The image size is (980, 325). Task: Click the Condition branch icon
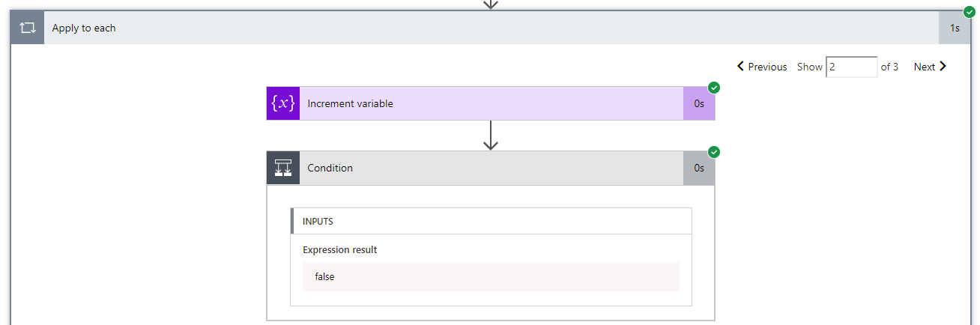pyautogui.click(x=283, y=168)
